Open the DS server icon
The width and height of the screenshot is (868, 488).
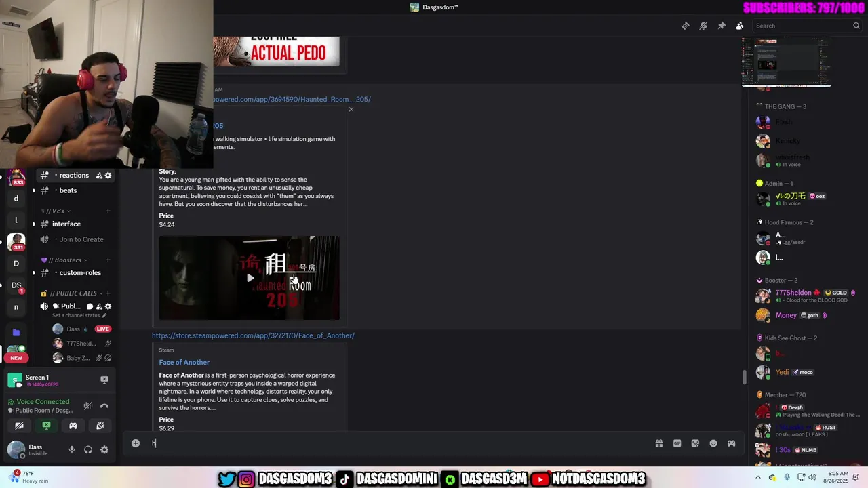(16, 285)
